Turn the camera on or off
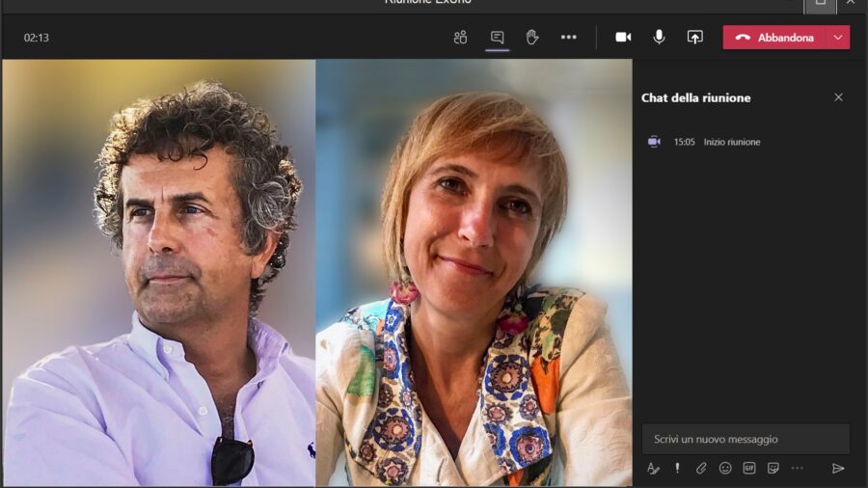Viewport: 868px width, 488px height. [623, 38]
